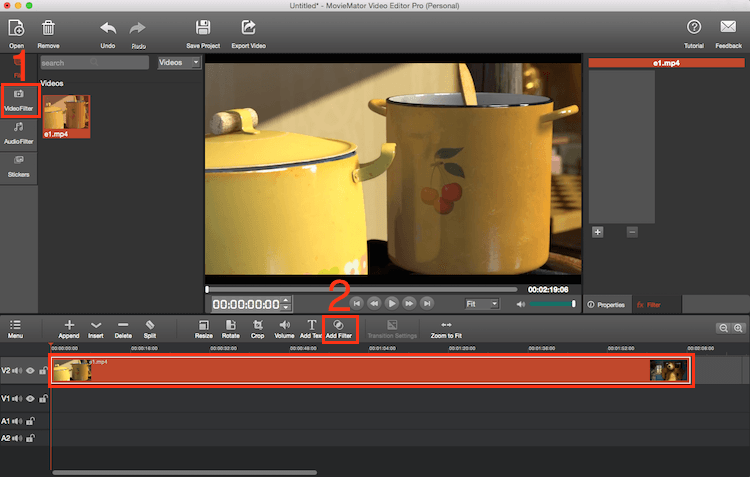
Task: Remove a filter with minus button
Action: tap(632, 232)
